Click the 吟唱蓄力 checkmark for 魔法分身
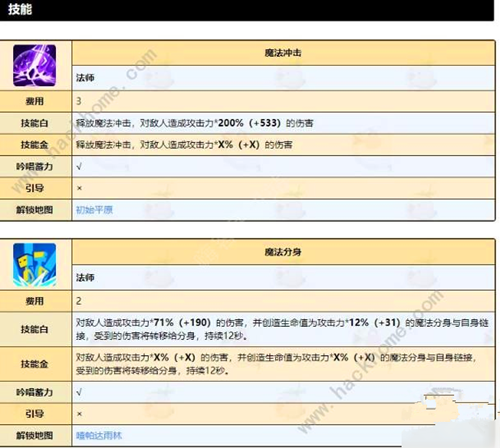 (x=79, y=392)
